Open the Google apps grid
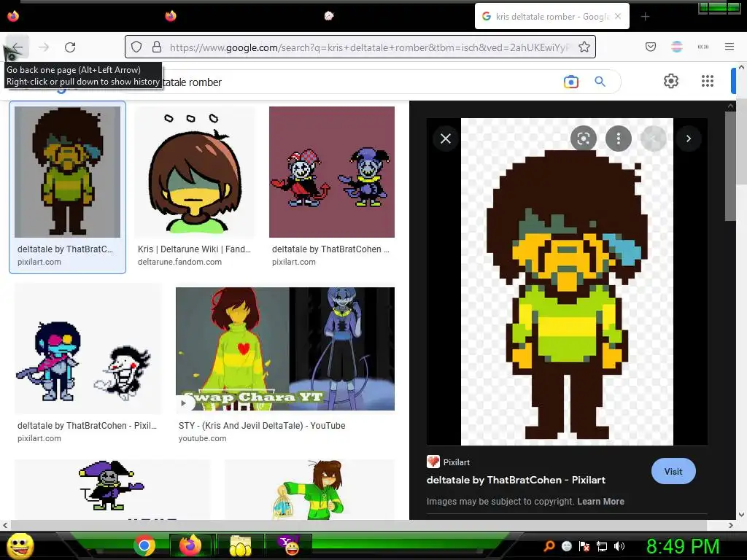747x560 pixels. (x=708, y=81)
